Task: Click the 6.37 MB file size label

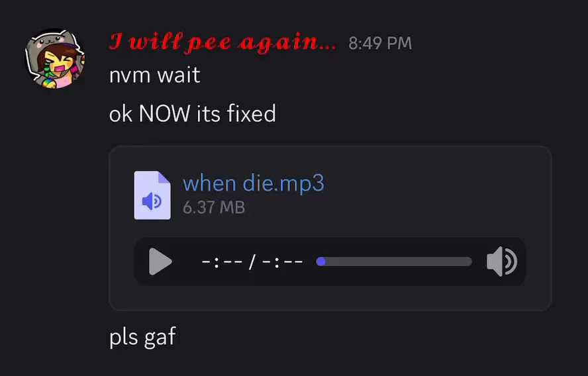Action: point(214,207)
